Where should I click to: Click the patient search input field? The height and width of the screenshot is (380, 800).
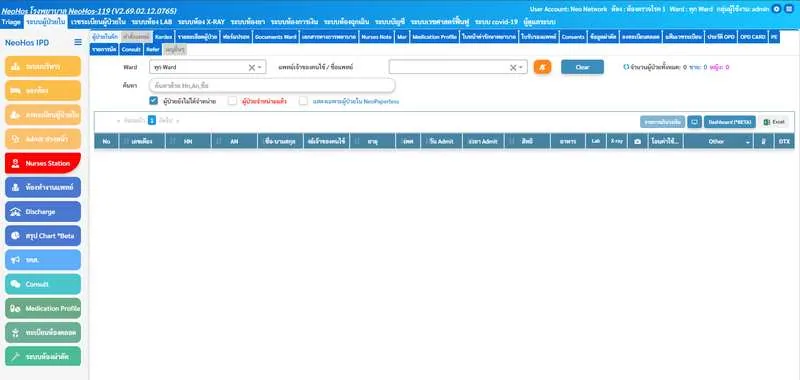click(x=272, y=85)
